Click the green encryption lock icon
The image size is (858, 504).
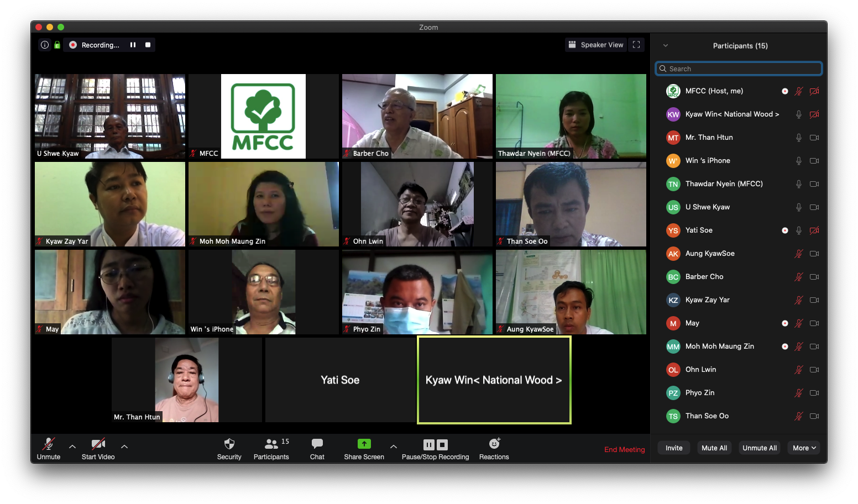pos(57,45)
